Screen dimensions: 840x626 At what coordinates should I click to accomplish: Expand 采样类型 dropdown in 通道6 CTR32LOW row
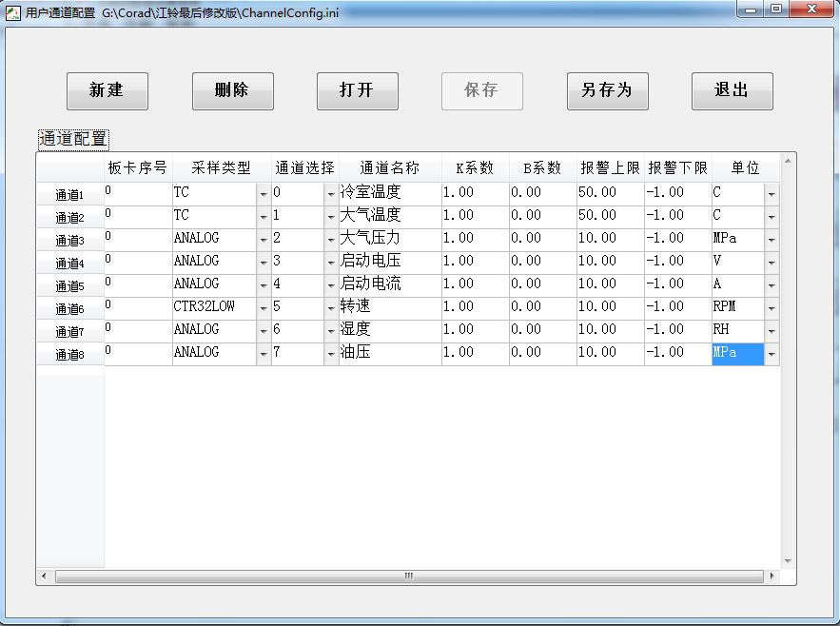(x=264, y=308)
